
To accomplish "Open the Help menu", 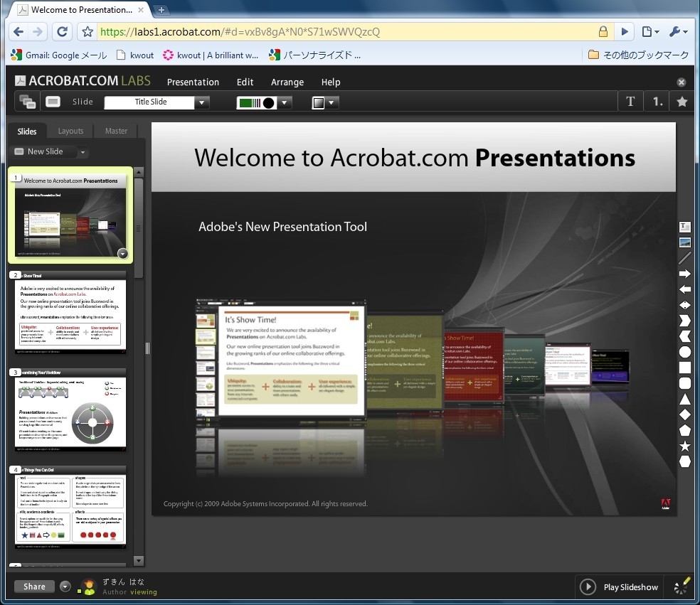I will (x=331, y=82).
